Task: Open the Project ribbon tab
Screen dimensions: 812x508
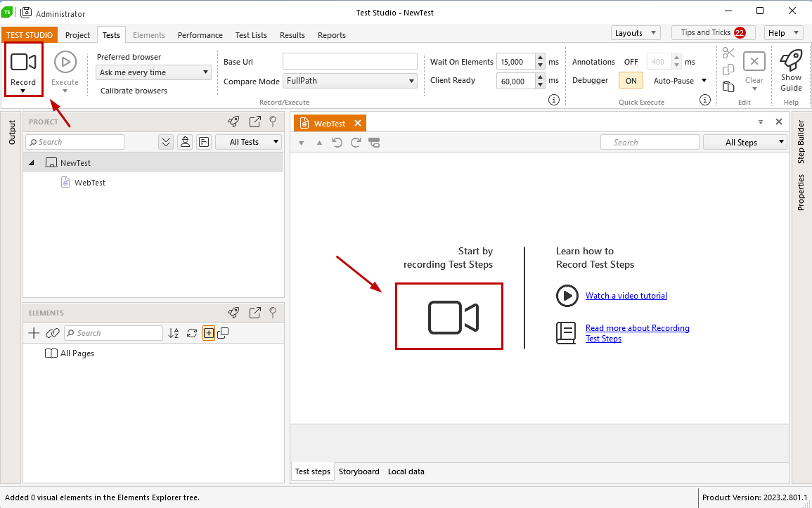Action: click(x=77, y=35)
